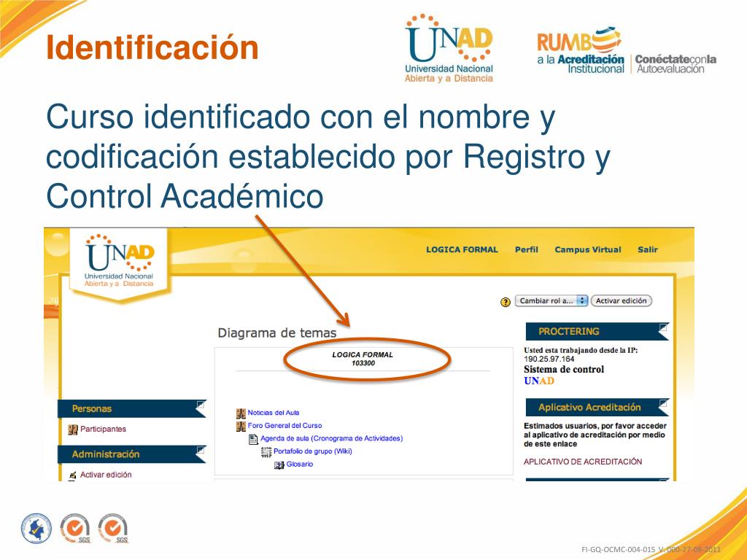747x560 pixels.
Task: Open the Participantes link
Action: (103, 429)
